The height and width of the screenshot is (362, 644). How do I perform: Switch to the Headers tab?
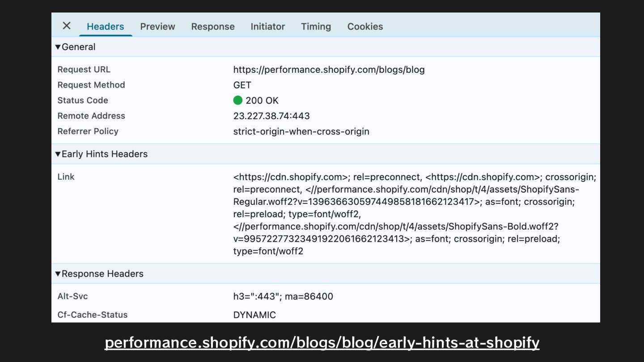pos(105,26)
